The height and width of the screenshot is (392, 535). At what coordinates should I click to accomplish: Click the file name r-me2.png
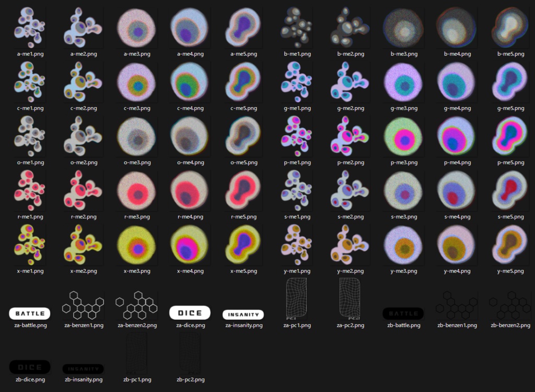coord(84,217)
